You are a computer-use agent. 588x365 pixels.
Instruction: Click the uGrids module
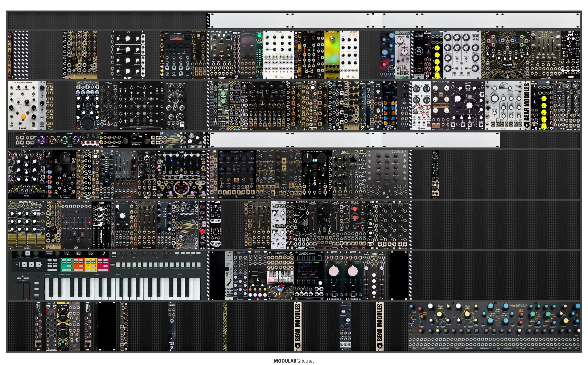pyautogui.click(x=198, y=55)
